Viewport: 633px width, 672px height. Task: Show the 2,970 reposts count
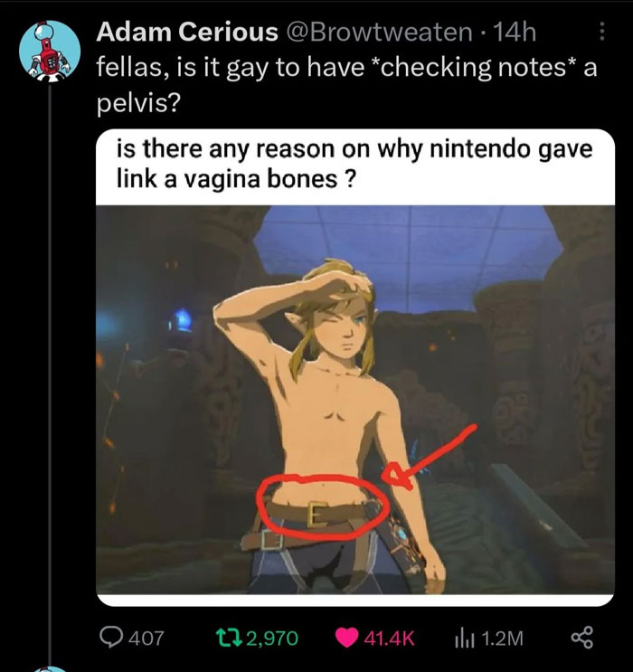tap(272, 639)
